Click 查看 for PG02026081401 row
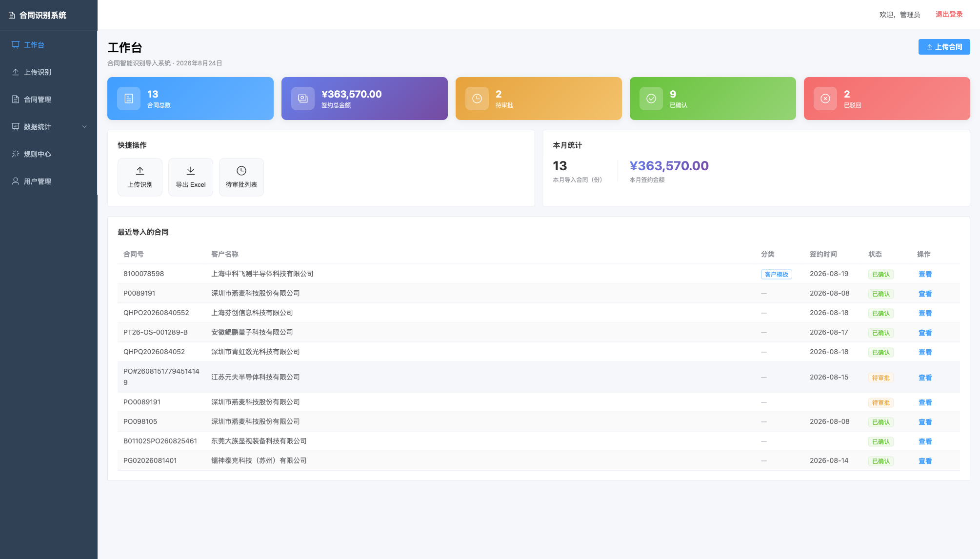Screen dimensions: 980x559 point(925,461)
